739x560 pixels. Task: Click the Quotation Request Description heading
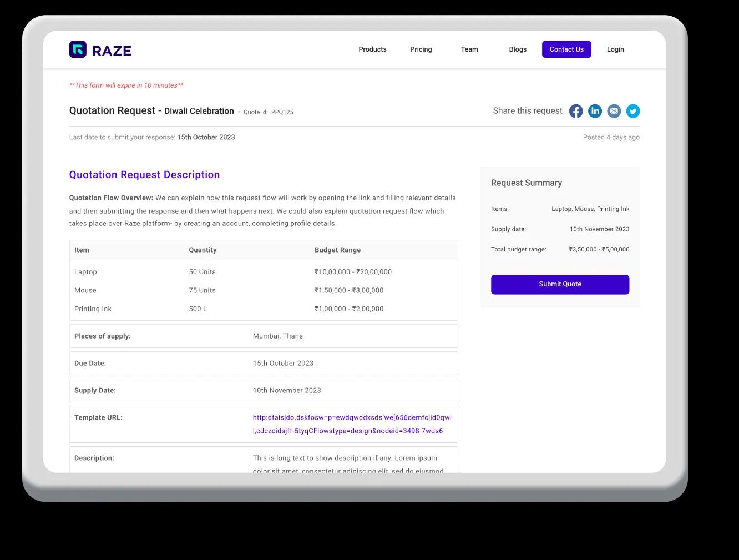(144, 175)
